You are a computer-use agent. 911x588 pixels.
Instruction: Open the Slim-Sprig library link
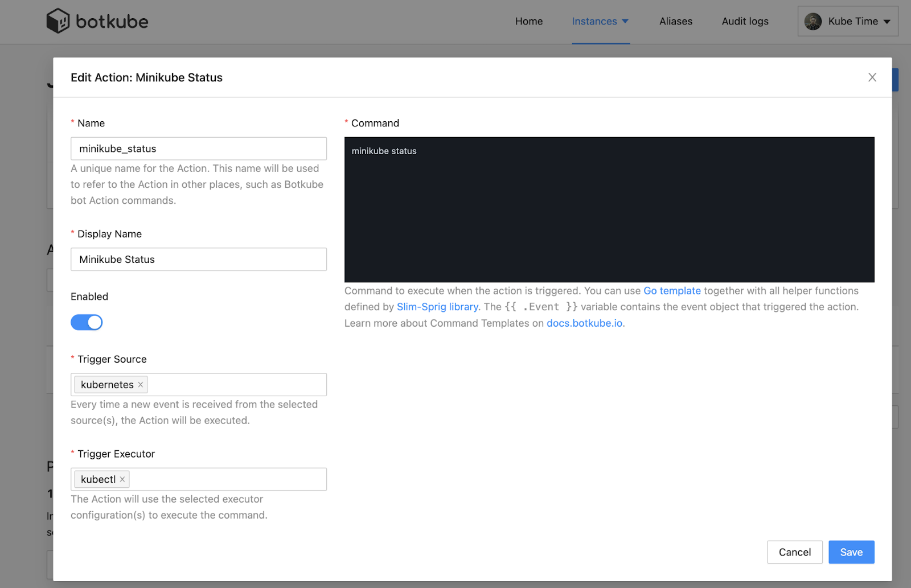[437, 307]
